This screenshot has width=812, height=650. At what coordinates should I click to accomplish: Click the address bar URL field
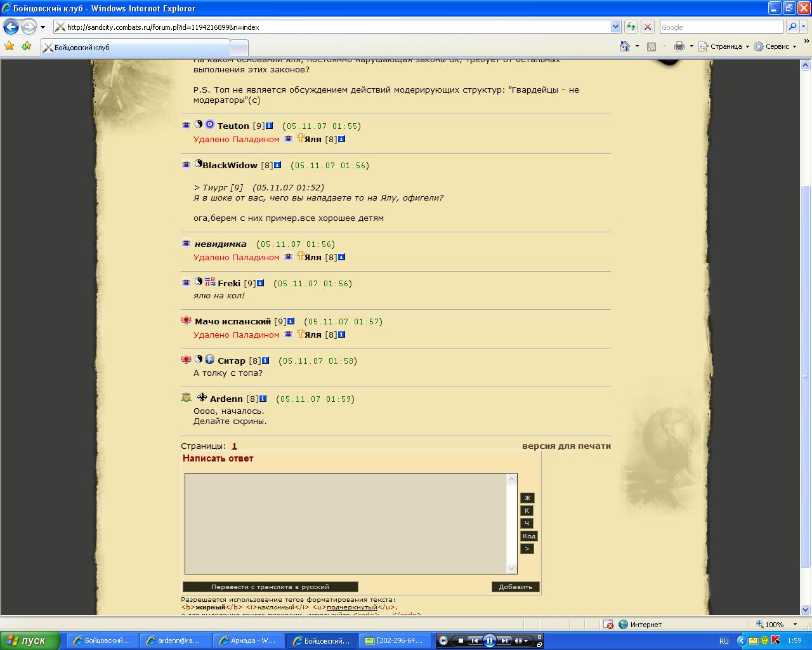point(331,27)
